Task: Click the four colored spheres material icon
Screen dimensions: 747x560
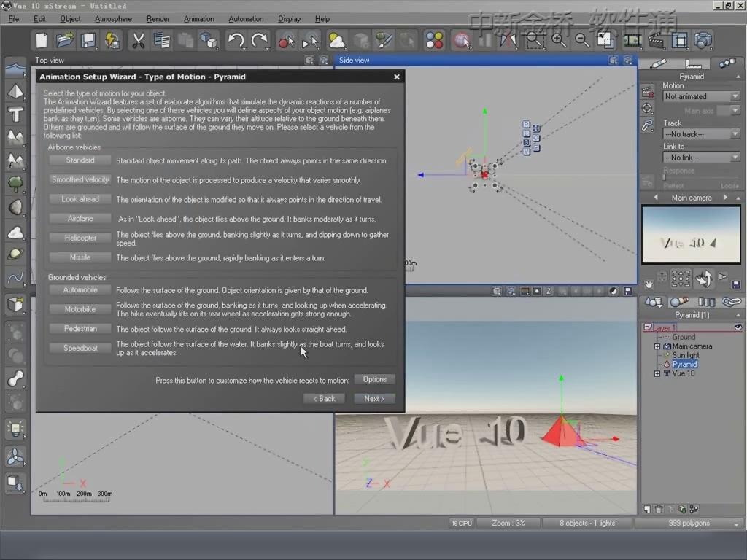Action: point(435,41)
